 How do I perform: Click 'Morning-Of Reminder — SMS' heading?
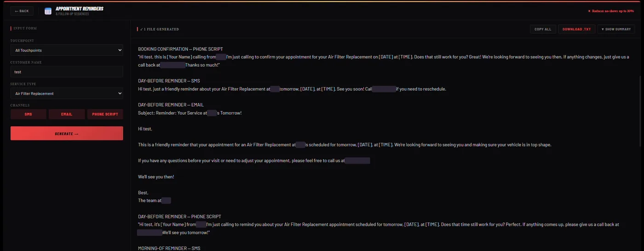click(169, 248)
